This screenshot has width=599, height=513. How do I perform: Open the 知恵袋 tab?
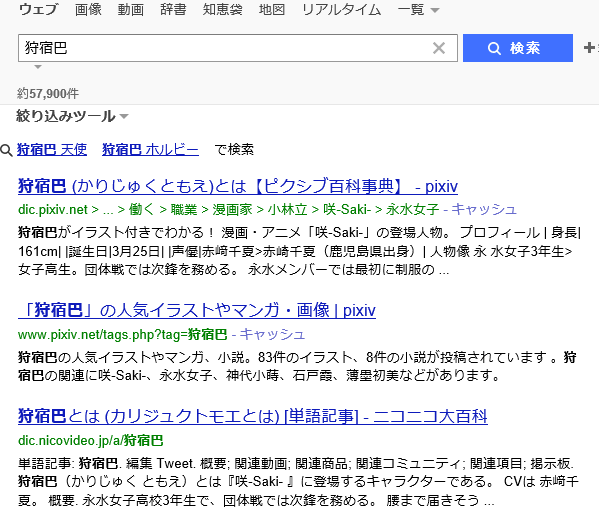click(222, 10)
